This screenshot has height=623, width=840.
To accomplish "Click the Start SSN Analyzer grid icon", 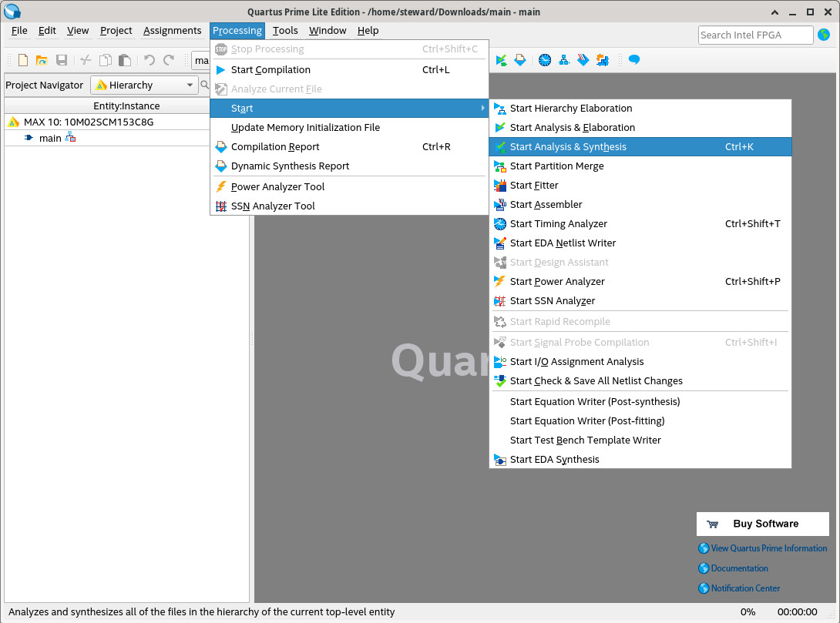I will [x=500, y=301].
